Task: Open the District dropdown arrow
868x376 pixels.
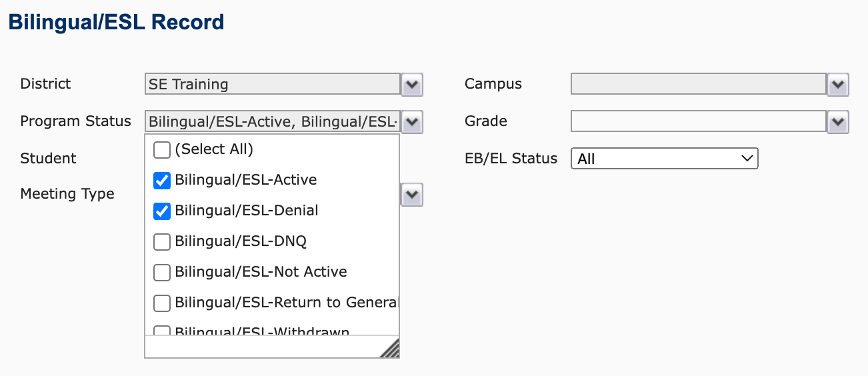Action: pyautogui.click(x=412, y=85)
